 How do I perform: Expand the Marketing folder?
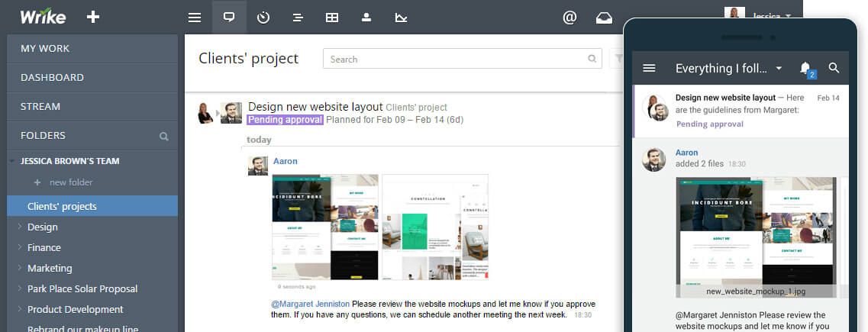point(19,268)
